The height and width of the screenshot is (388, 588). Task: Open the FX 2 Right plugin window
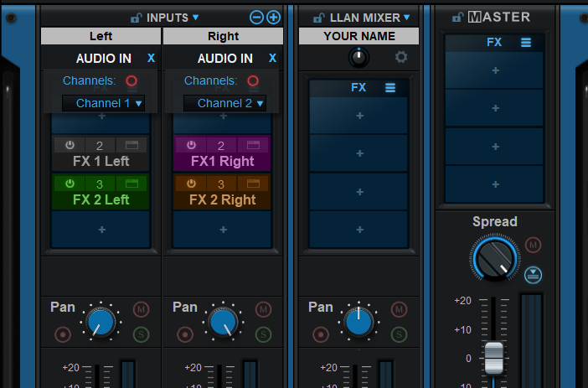pos(253,184)
